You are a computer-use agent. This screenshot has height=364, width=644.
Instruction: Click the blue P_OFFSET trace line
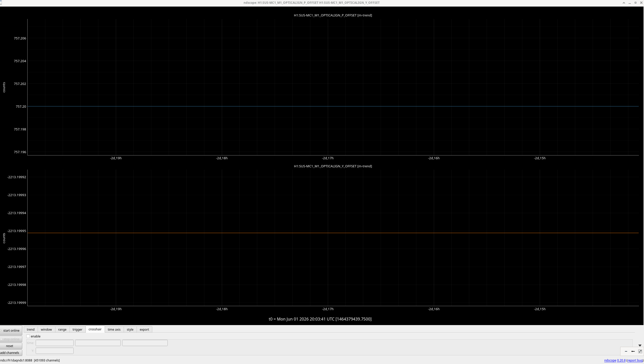pyautogui.click(x=333, y=106)
